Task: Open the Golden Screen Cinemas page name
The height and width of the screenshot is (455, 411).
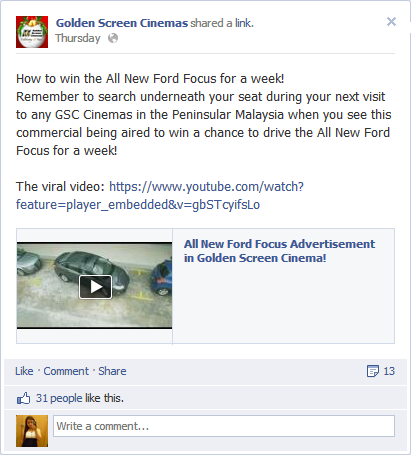Action: point(122,23)
